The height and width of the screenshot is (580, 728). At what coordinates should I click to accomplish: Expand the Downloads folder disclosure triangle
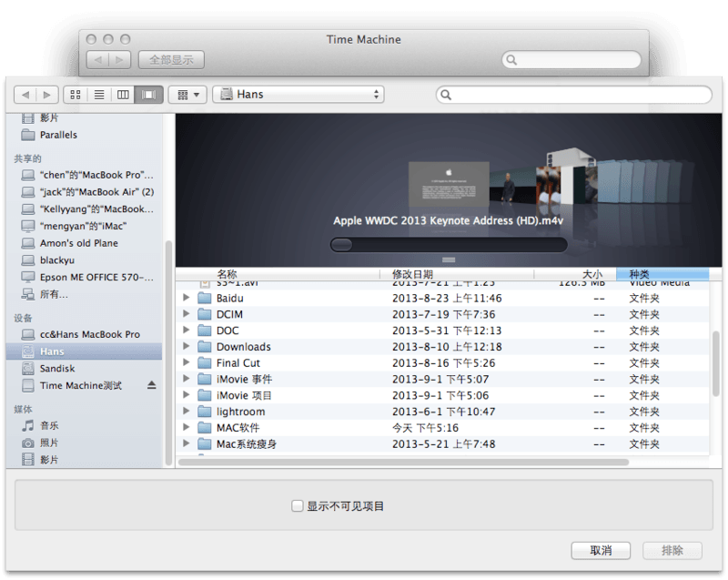pos(186,347)
